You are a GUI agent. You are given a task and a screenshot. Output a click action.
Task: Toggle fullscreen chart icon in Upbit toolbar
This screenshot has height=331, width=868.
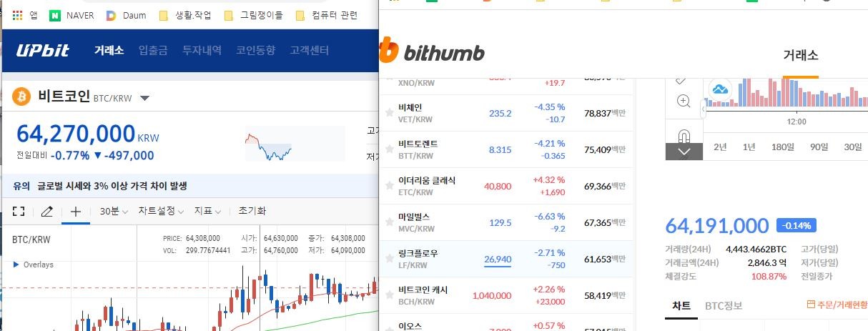pyautogui.click(x=19, y=211)
